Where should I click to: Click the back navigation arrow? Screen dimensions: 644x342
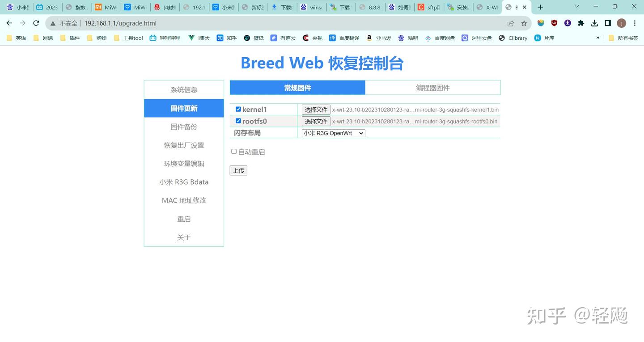[x=9, y=23]
